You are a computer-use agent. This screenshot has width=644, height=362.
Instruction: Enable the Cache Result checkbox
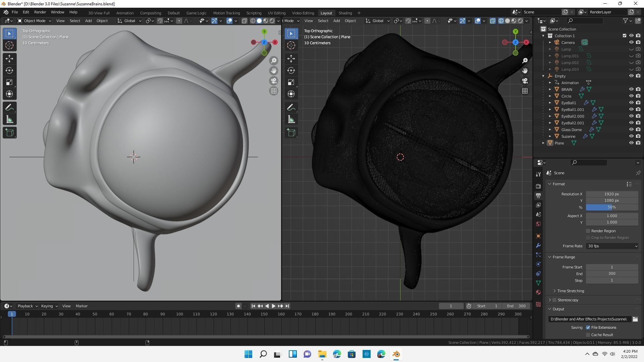(588, 335)
